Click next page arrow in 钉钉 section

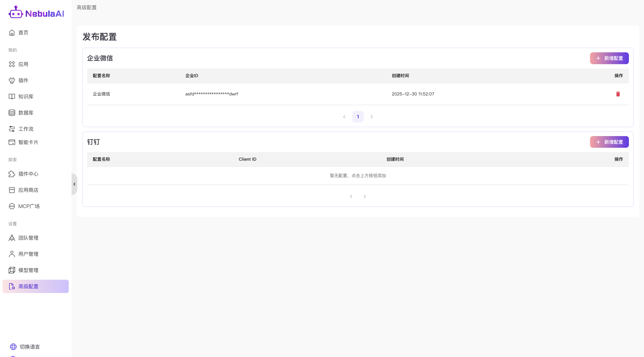click(365, 197)
